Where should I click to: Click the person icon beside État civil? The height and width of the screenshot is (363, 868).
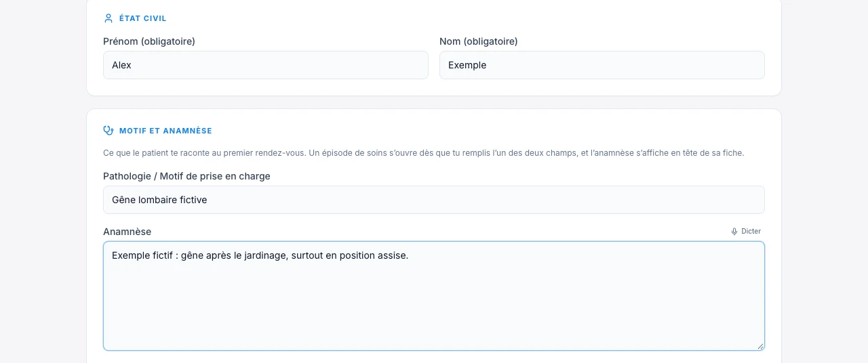pos(108,18)
